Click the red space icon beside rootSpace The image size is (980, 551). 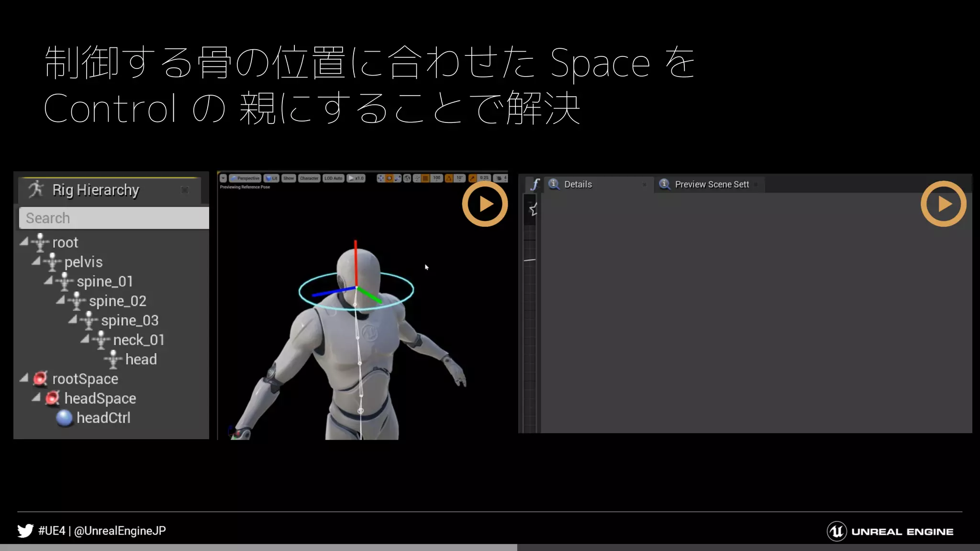pos(40,379)
